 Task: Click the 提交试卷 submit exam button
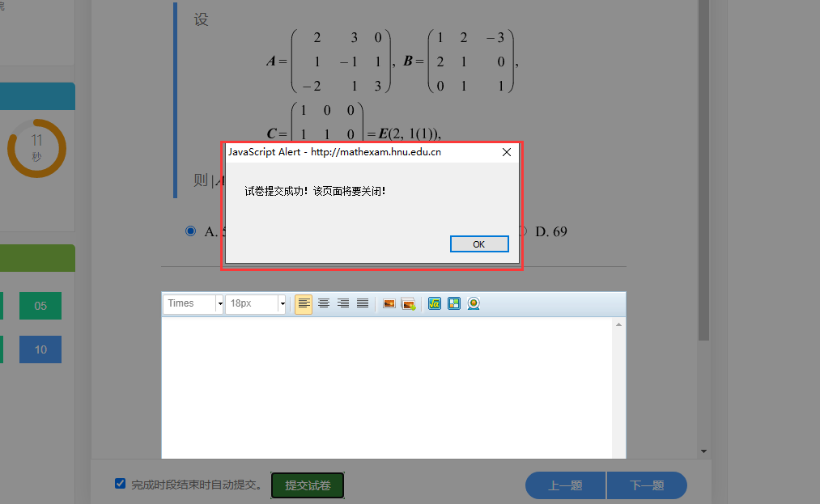coord(308,485)
